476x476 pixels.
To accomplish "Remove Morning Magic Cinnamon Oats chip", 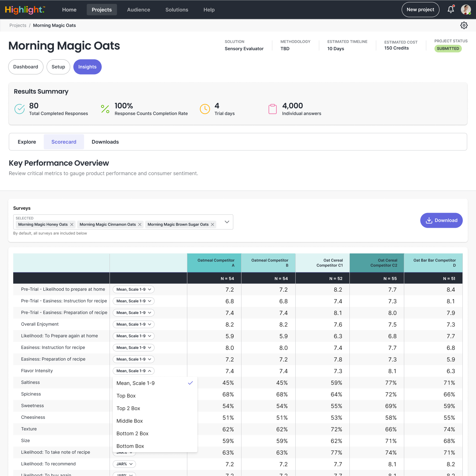I will coord(140,224).
